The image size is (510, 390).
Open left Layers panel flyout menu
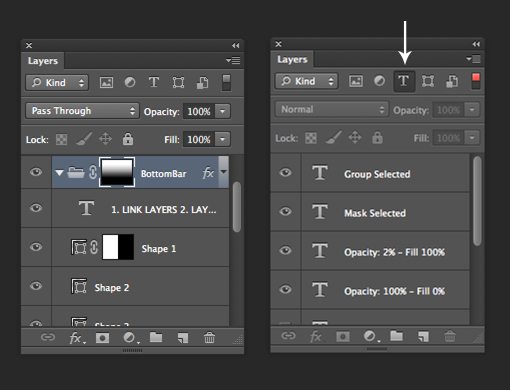[x=233, y=60]
